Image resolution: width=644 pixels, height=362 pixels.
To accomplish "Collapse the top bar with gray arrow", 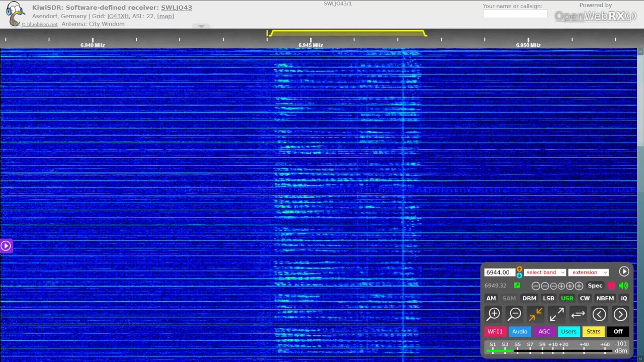I will pyautogui.click(x=201, y=26).
